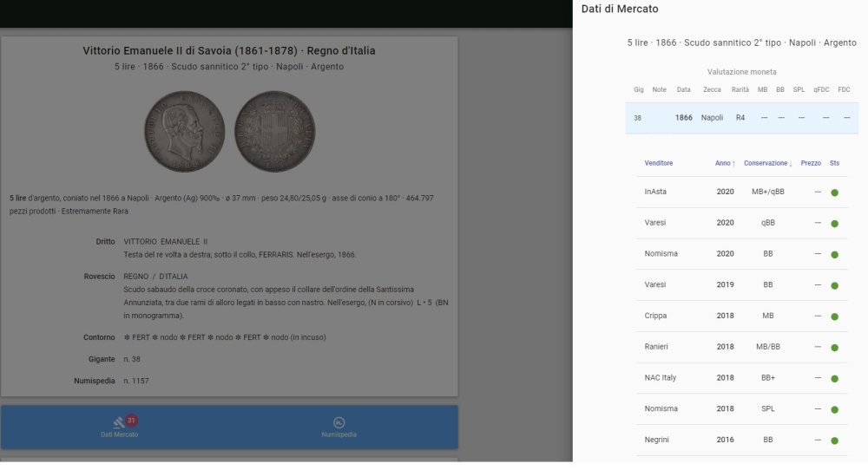Sort the table by Conservazione column
868x470 pixels.
coord(767,163)
